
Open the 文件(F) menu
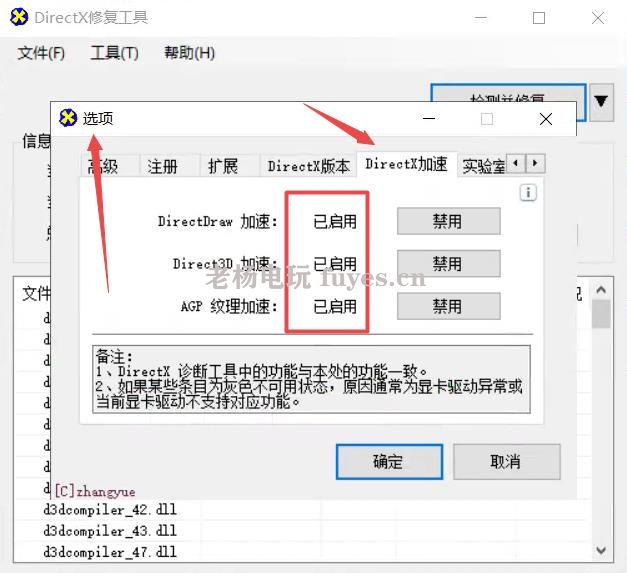(x=41, y=53)
